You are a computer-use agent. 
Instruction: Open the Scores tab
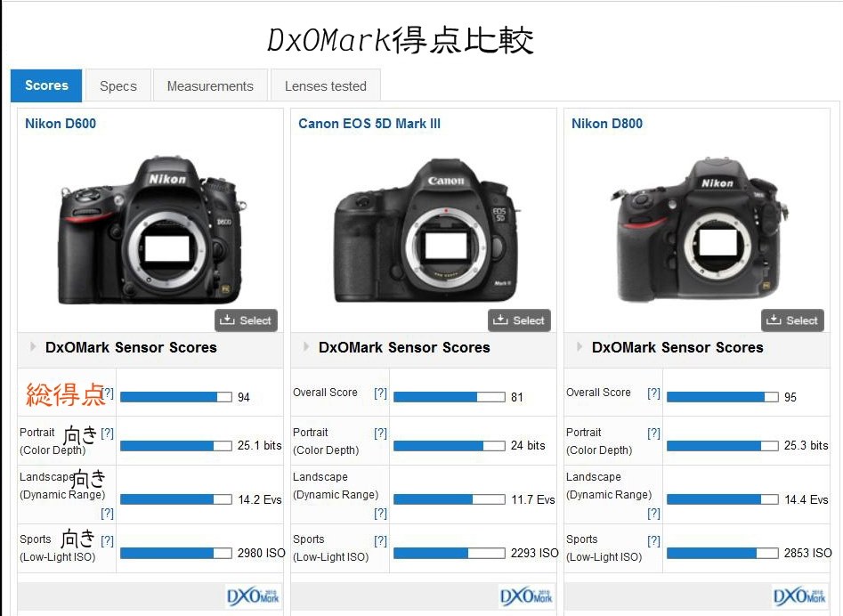[46, 85]
